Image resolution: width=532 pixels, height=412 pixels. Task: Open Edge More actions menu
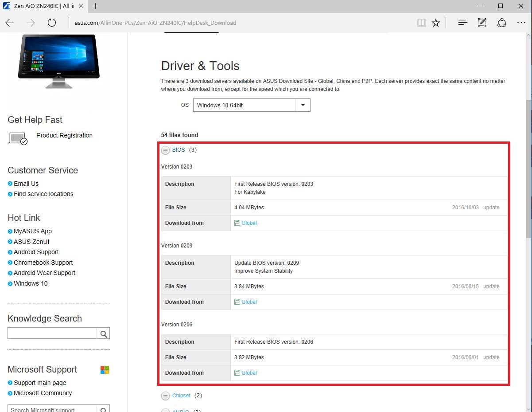[x=521, y=23]
